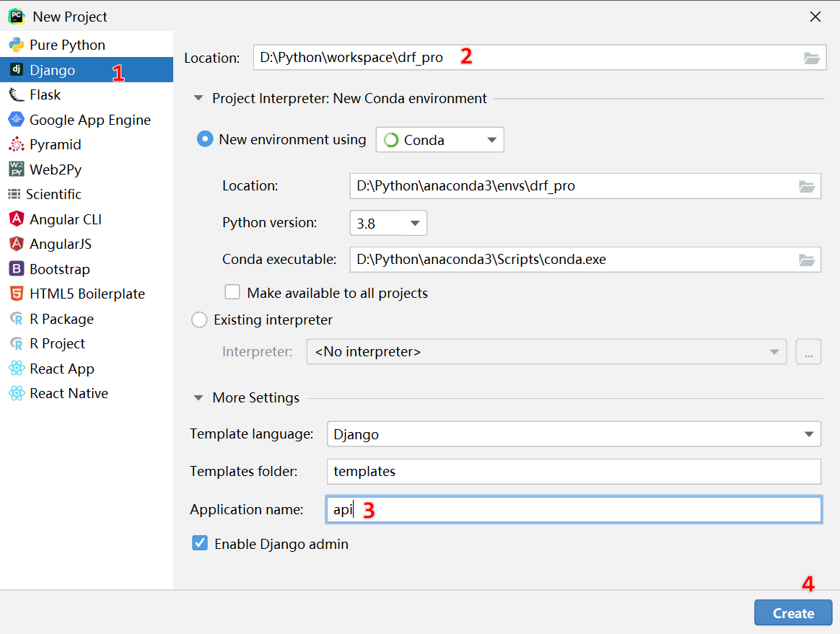Browse folder for project Location
This screenshot has width=840, height=634.
point(812,58)
